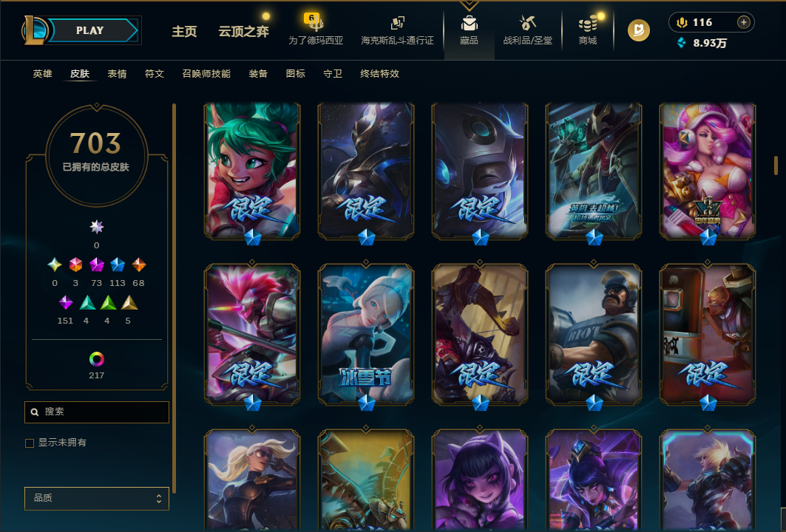Open the 商城 store coins icon

tap(588, 24)
